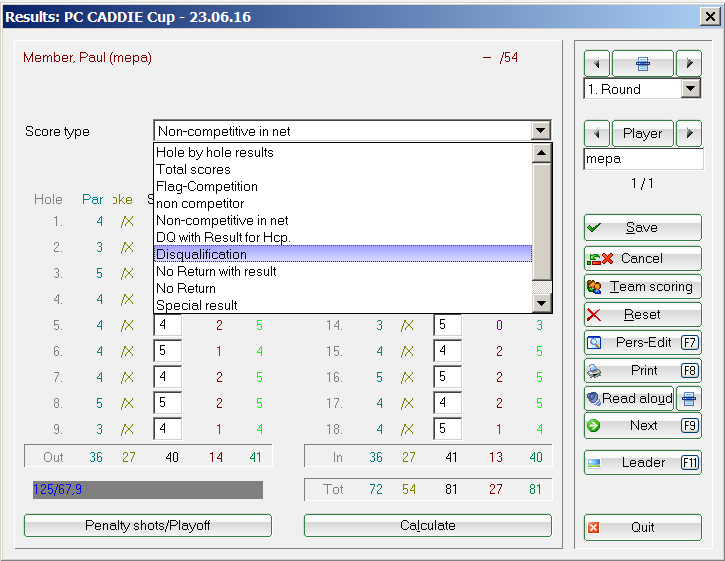Click hole 18 score field
This screenshot has width=725, height=561.
[x=448, y=429]
